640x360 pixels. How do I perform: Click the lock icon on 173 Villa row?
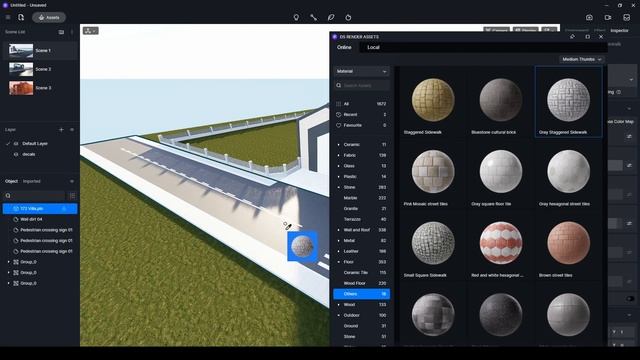click(x=64, y=209)
